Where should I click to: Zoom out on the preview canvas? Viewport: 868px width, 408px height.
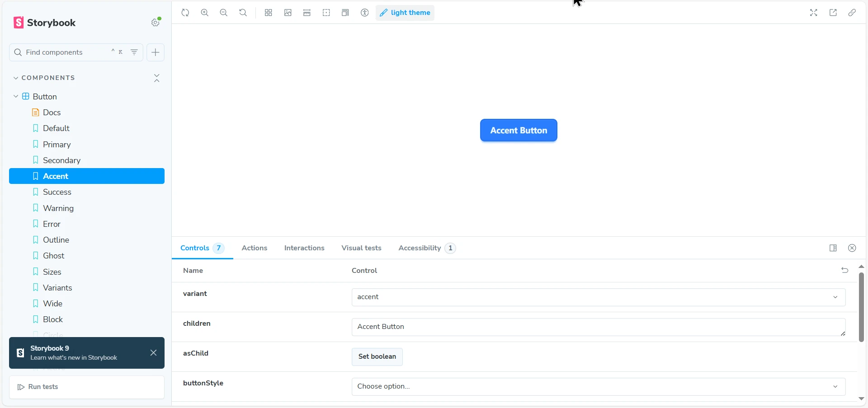pyautogui.click(x=224, y=13)
